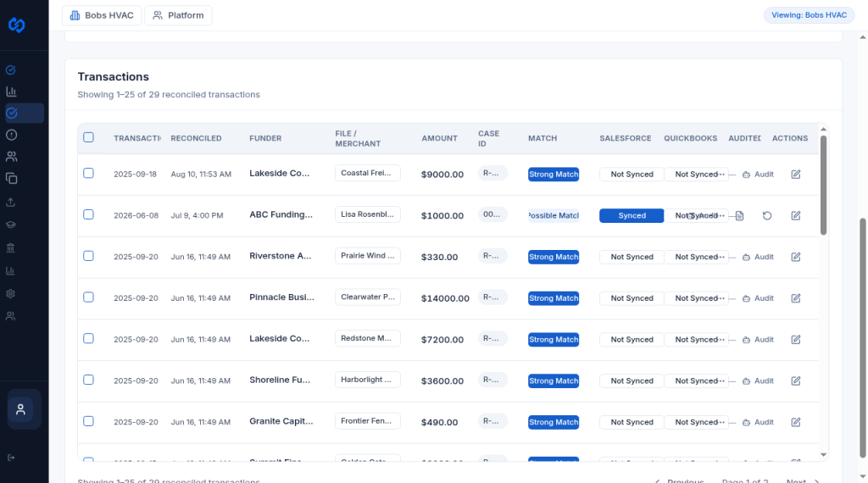Click the Viewing: Bobs HVAC badge
Screen dimensions: 868x483
click(809, 15)
